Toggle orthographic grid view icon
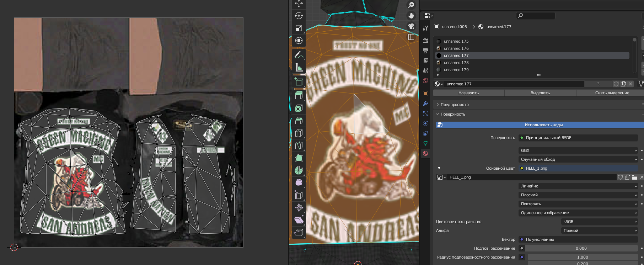The image size is (644, 265). pyautogui.click(x=411, y=37)
